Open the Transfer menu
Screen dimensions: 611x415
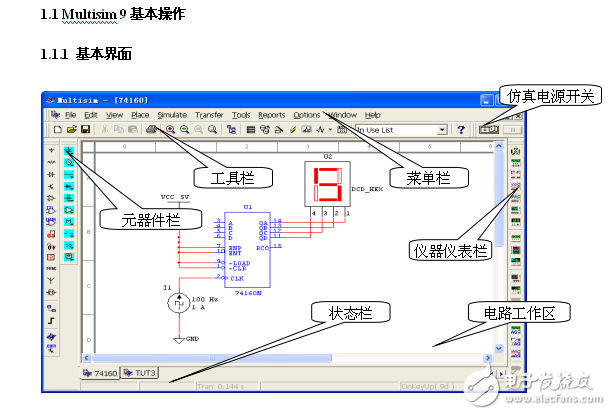click(209, 115)
